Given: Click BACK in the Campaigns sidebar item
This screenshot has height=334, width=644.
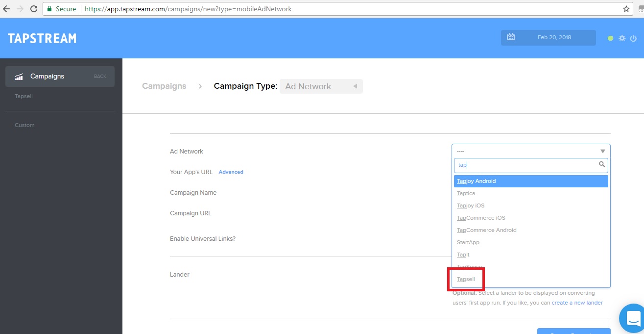Looking at the screenshot, I should [100, 77].
